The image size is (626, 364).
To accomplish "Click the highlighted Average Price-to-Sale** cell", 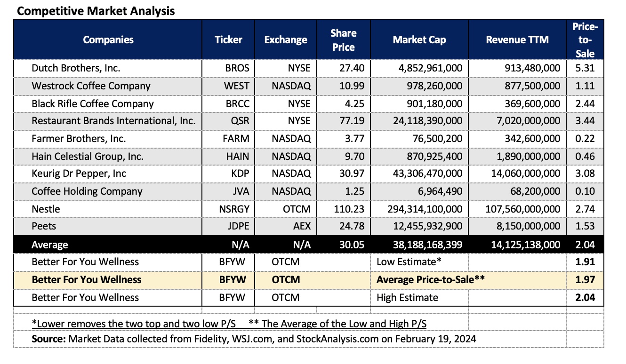I will (431, 279).
